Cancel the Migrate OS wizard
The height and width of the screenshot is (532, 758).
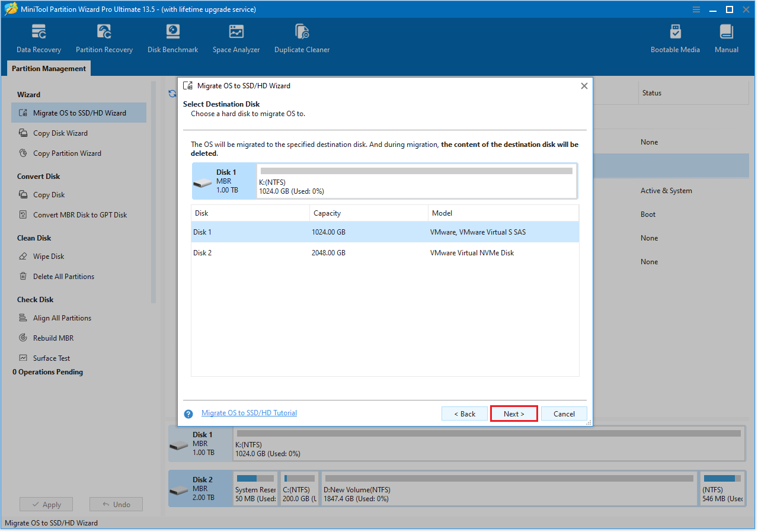coord(564,414)
